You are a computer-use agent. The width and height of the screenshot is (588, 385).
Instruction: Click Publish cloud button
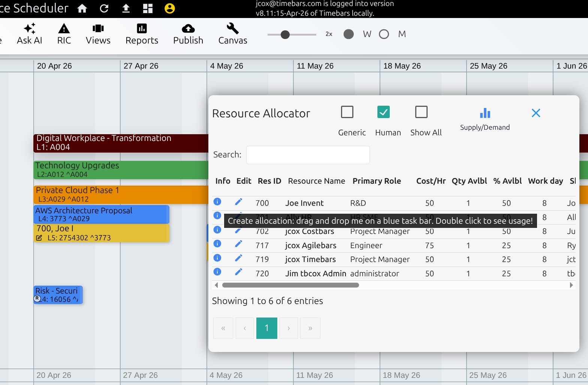coord(188,34)
